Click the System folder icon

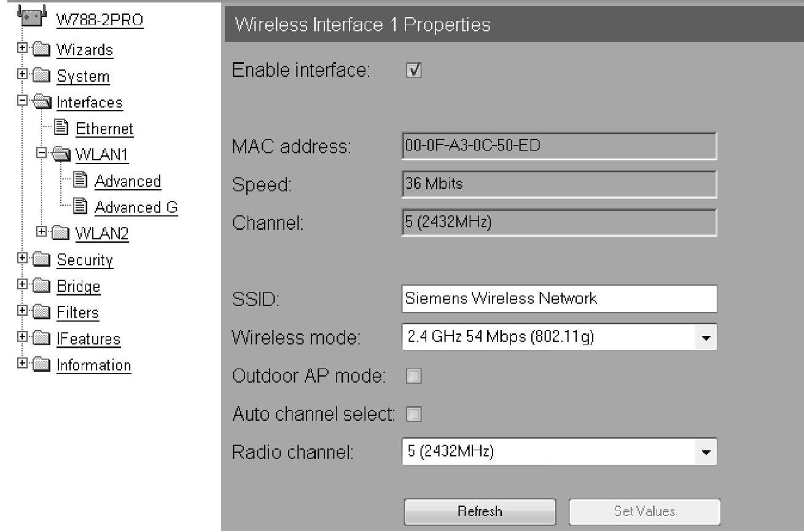(41, 76)
